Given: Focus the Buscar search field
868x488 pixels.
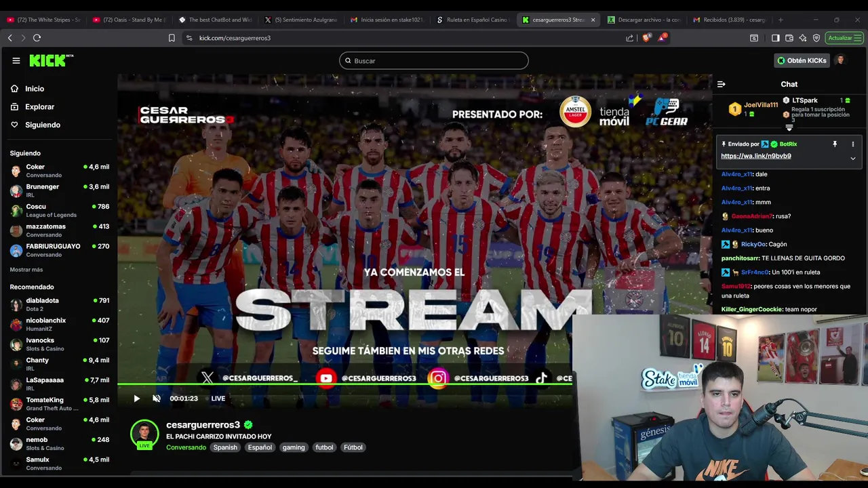Looking at the screenshot, I should click(434, 60).
